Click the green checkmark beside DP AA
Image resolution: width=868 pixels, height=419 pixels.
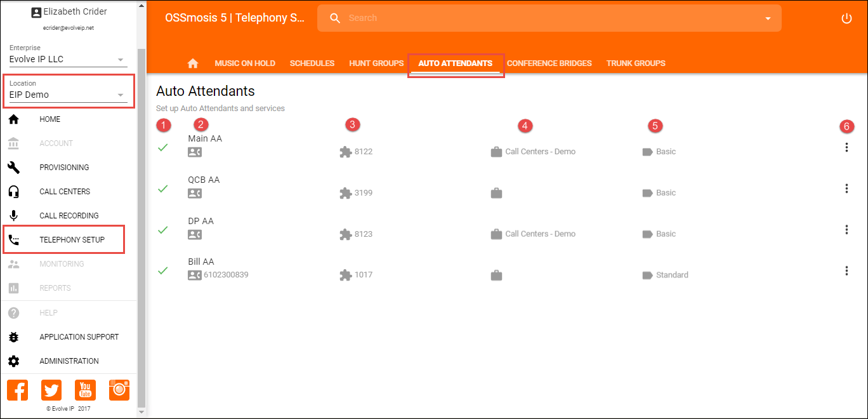point(163,230)
